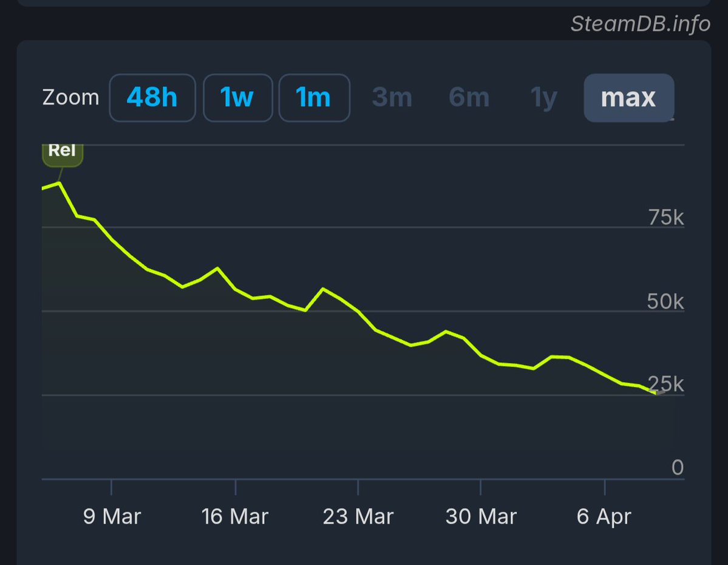Select the 3m zoom range
The width and height of the screenshot is (728, 565).
[392, 97]
